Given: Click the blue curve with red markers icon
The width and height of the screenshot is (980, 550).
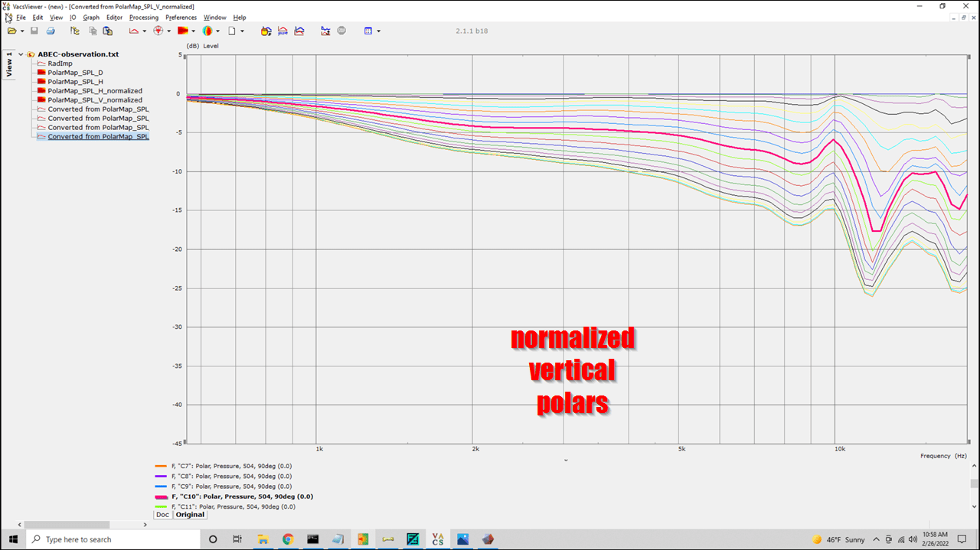Looking at the screenshot, I should point(325,31).
